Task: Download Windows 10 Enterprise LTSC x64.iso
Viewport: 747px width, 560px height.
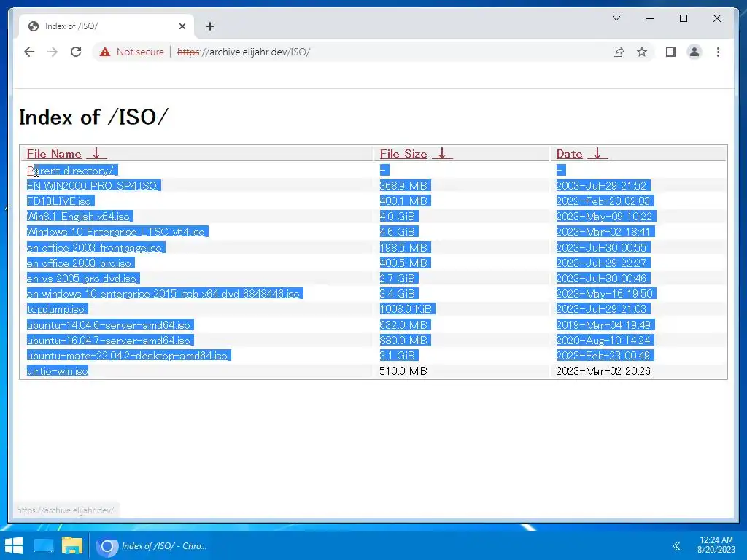Action: [x=116, y=232]
